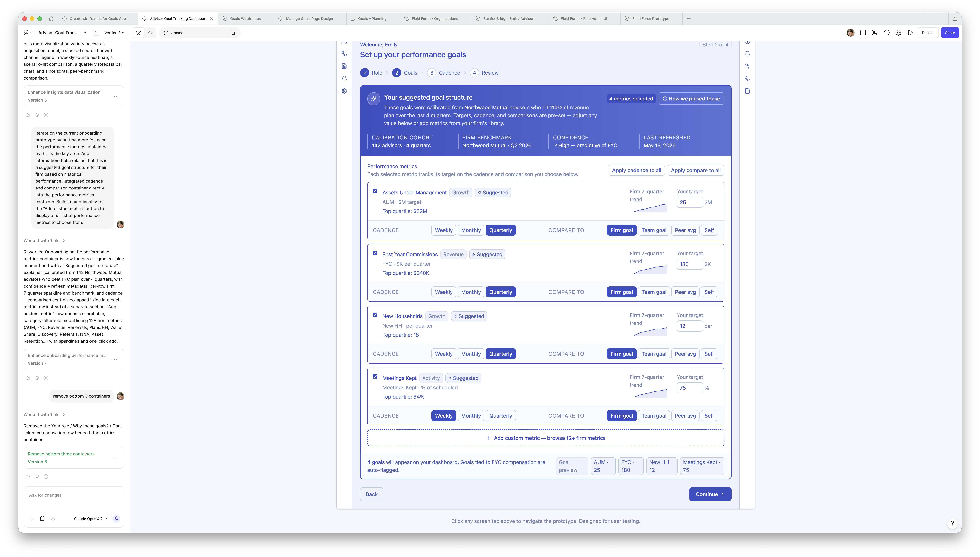Open options menu for Version 7 card

pos(115,359)
